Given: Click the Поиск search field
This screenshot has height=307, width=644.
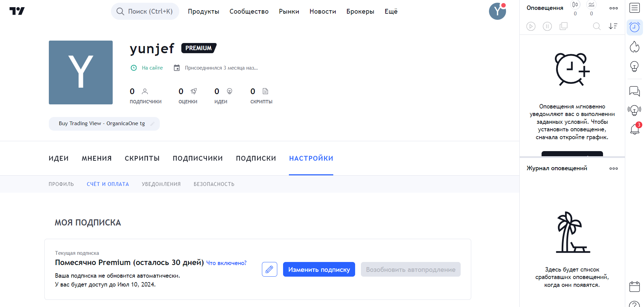Looking at the screenshot, I should tap(145, 11).
